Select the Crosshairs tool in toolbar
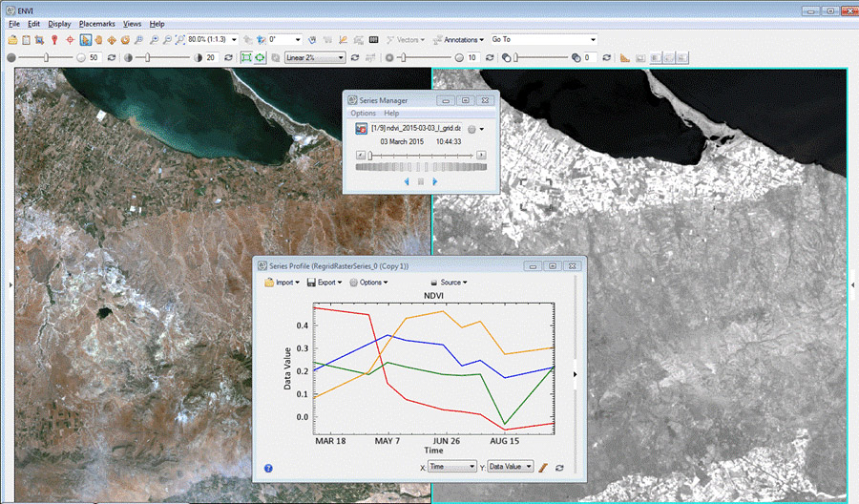 pos(71,40)
